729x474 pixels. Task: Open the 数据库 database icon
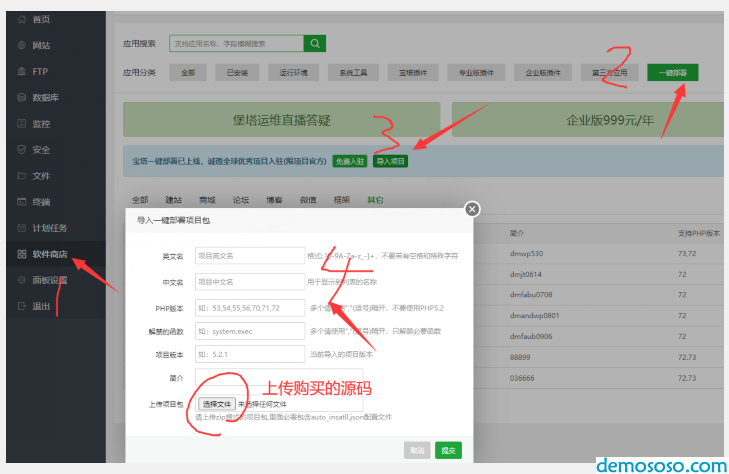pos(21,97)
